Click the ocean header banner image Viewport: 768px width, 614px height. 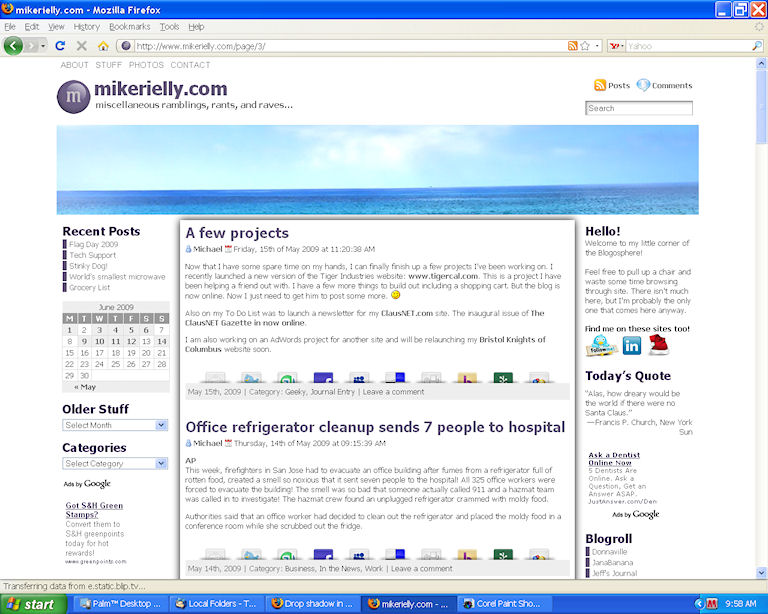(378, 170)
